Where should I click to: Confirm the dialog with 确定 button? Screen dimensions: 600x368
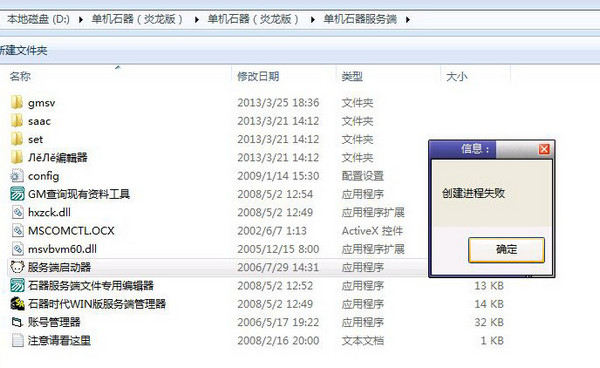[x=506, y=249]
